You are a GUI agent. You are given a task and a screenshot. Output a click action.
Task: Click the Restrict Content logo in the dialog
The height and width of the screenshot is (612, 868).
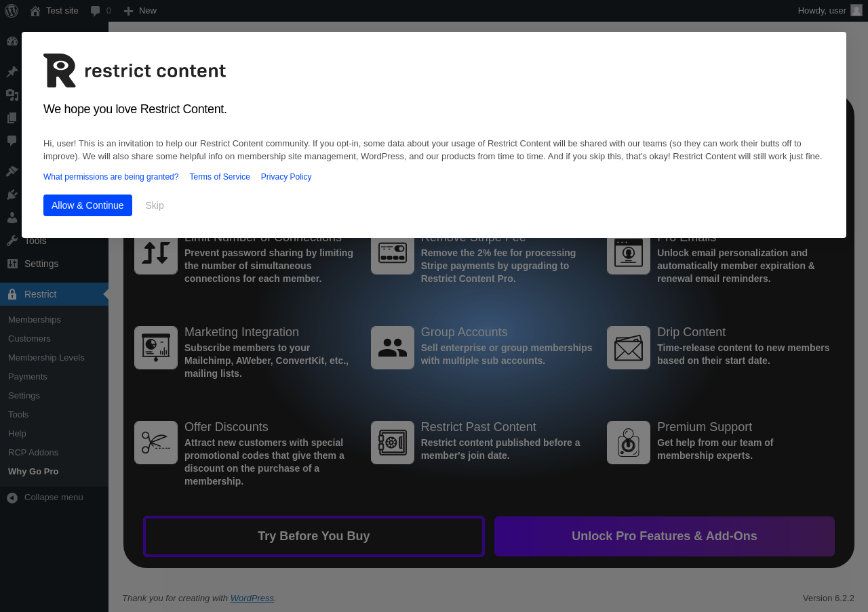click(x=134, y=70)
